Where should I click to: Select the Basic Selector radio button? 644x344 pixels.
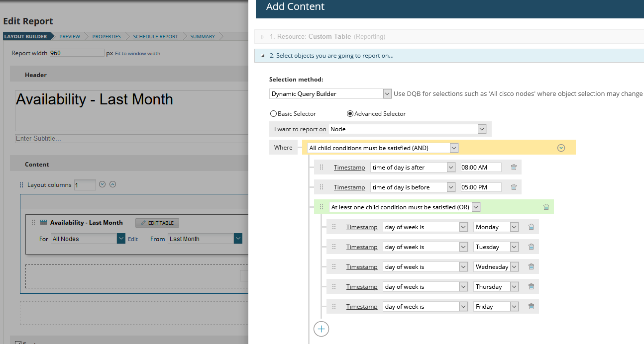point(273,114)
